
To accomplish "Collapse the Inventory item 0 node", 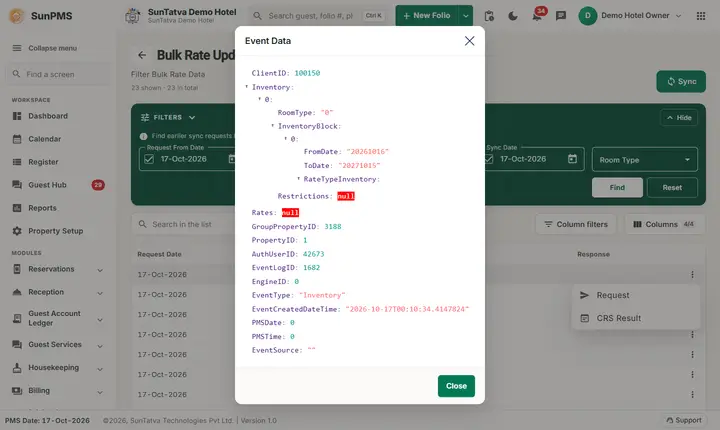I will tap(260, 99).
